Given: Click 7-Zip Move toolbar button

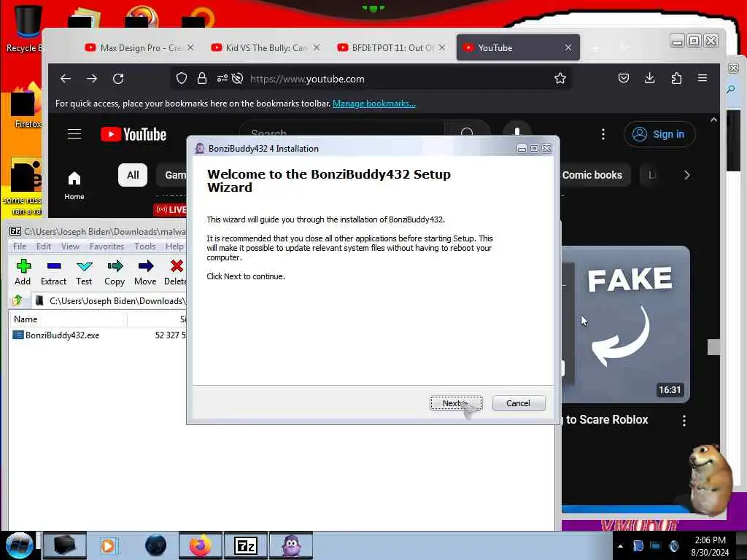Looking at the screenshot, I should pos(145,273).
